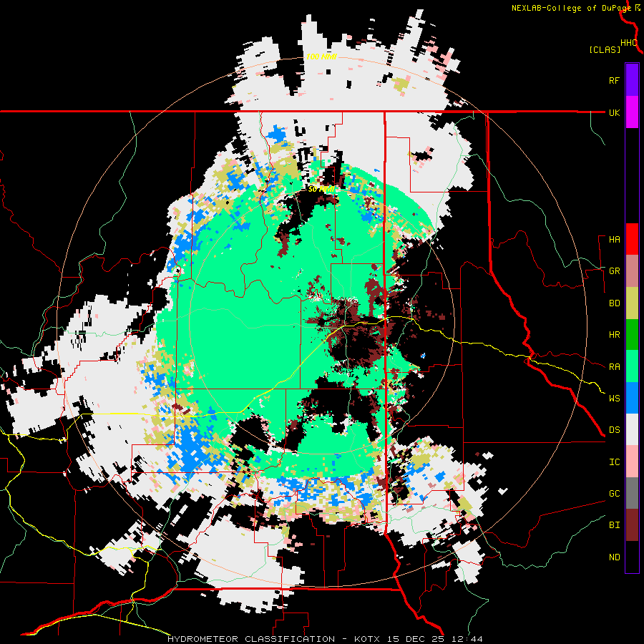Click the WS legend label
Viewport: 644px width, 644px height.
pos(615,399)
